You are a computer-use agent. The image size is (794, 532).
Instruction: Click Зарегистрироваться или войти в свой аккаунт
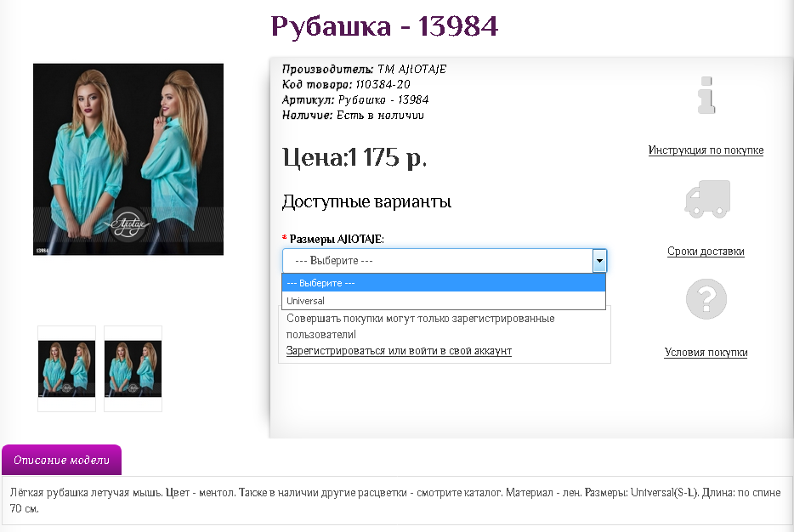pyautogui.click(x=399, y=351)
